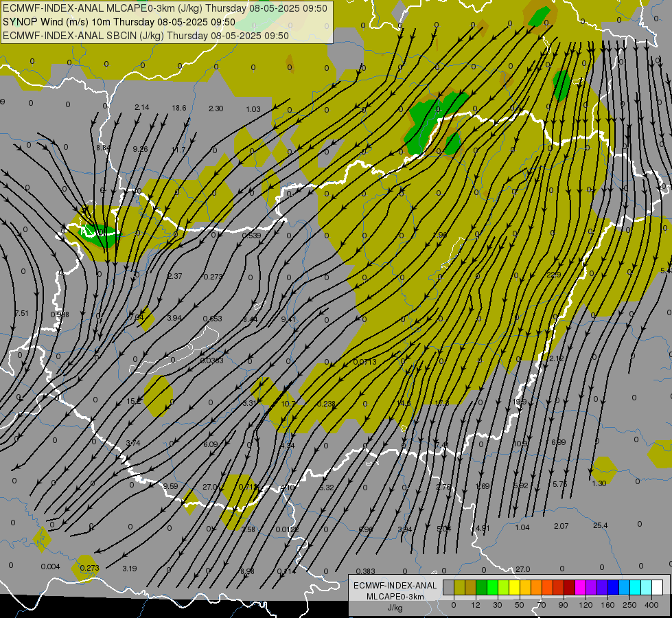
Task: Select the gray swatch in the color legend
Action: click(448, 588)
